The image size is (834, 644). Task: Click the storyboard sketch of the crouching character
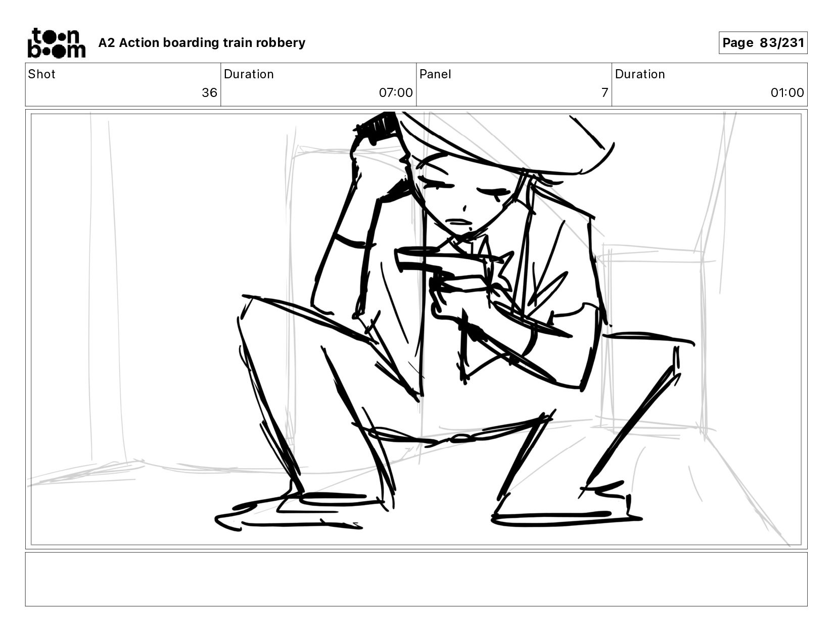click(x=416, y=329)
